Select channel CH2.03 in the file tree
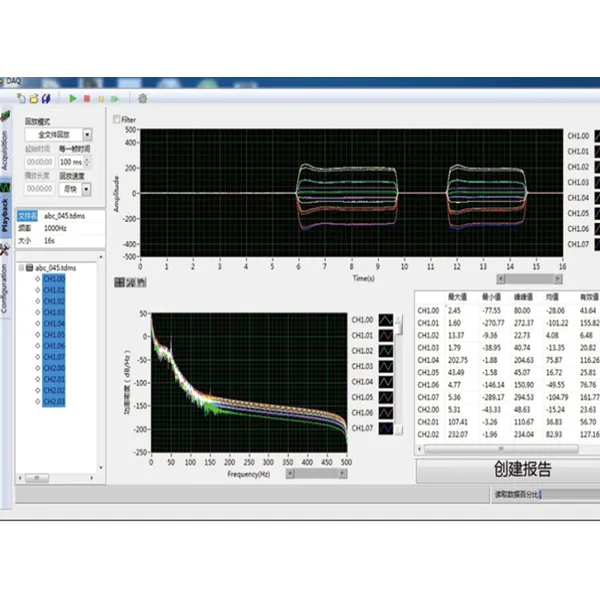The width and height of the screenshot is (600, 600). (54, 401)
